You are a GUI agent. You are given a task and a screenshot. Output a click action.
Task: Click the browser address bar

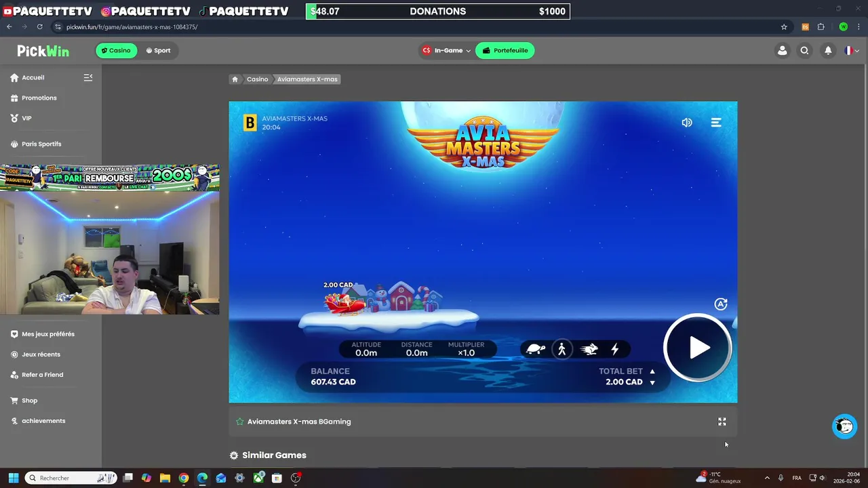pos(420,27)
